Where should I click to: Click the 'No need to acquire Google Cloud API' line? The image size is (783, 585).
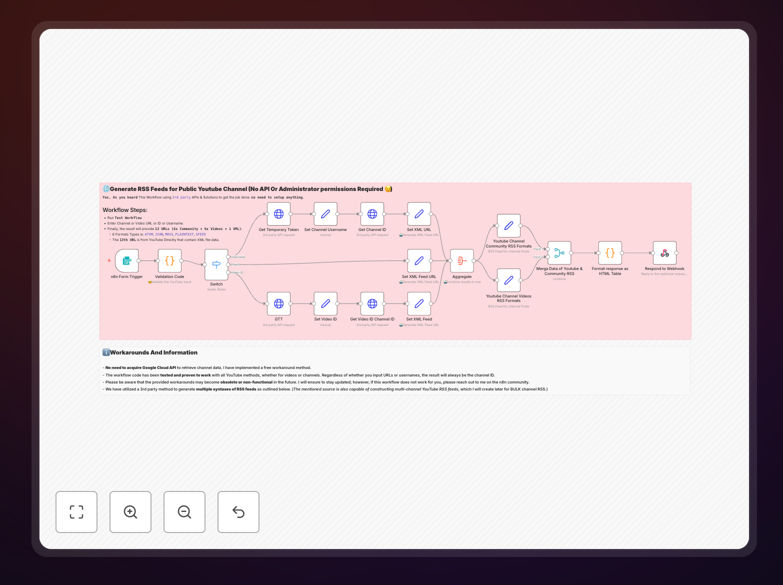pyautogui.click(x=208, y=367)
